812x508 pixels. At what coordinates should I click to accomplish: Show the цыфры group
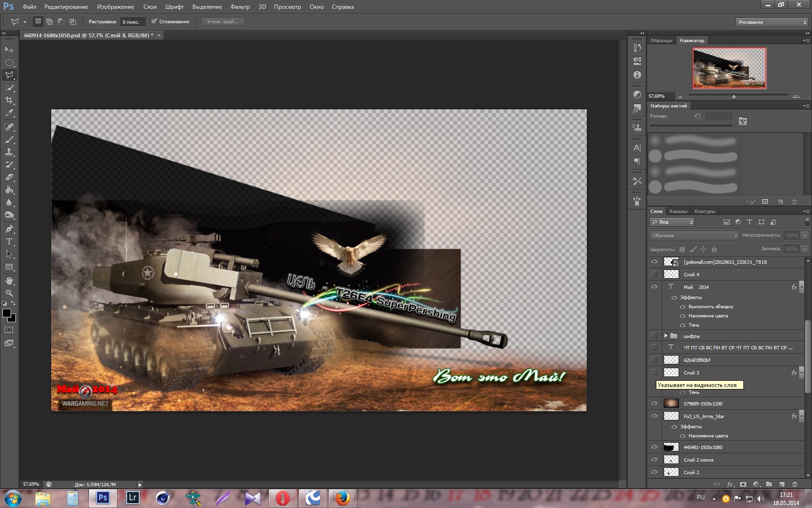tap(654, 336)
